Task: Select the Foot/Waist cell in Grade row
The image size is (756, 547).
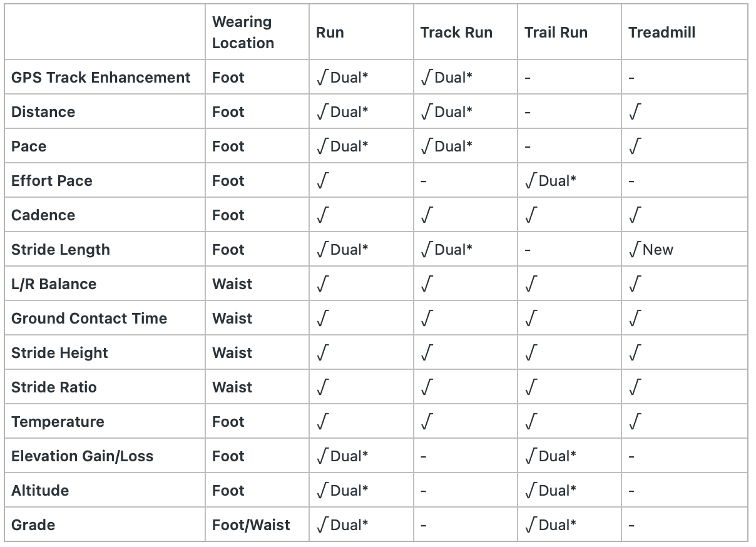Action: [251, 525]
